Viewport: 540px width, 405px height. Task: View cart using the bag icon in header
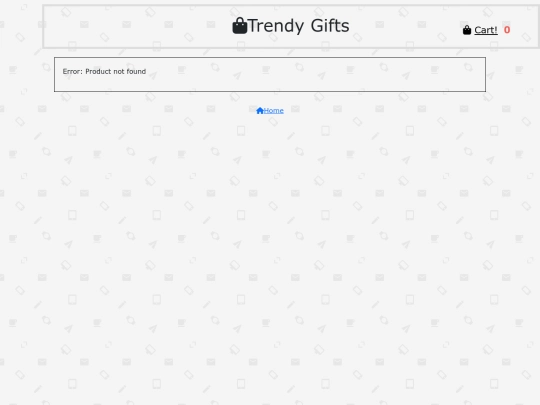pos(467,30)
